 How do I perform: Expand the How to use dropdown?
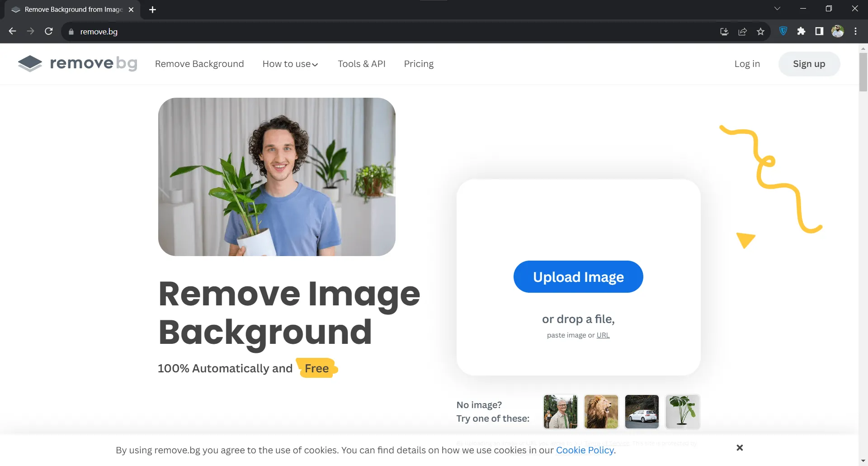coord(290,64)
